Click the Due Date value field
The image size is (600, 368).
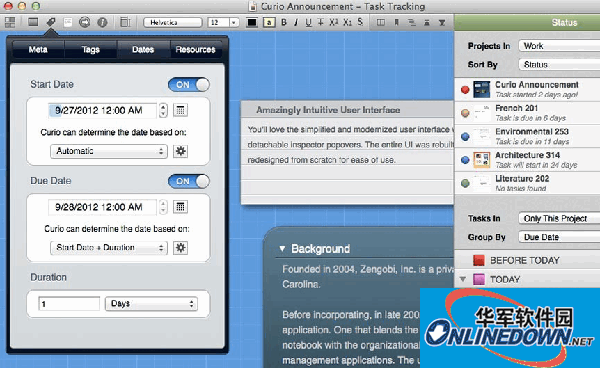tap(103, 207)
